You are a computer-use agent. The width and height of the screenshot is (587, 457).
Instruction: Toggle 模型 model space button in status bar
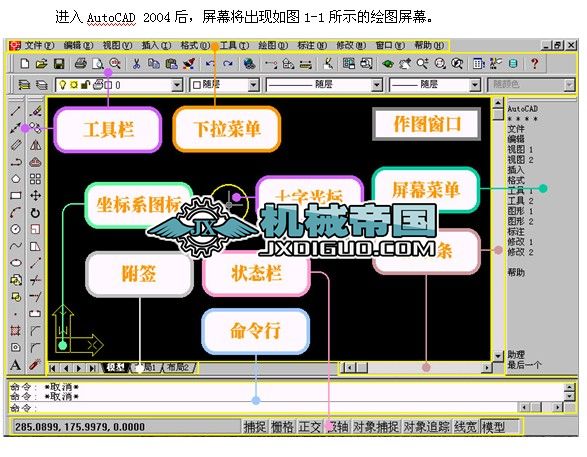coord(499,427)
